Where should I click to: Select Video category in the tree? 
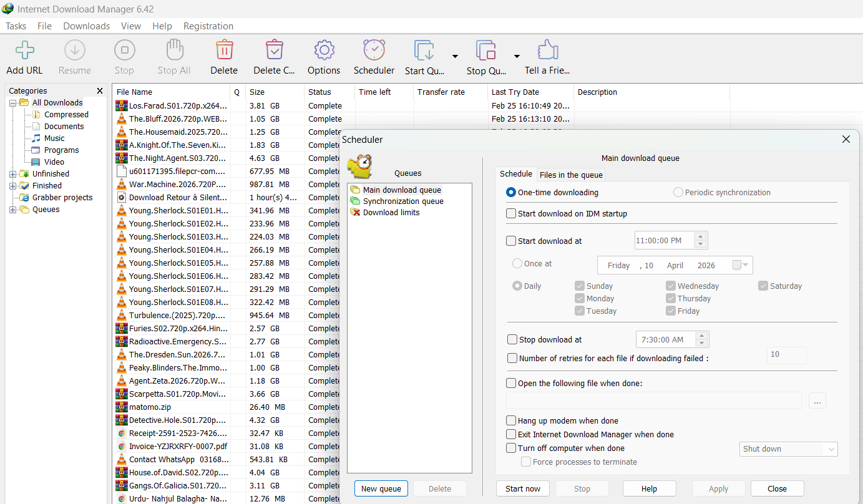click(x=54, y=162)
